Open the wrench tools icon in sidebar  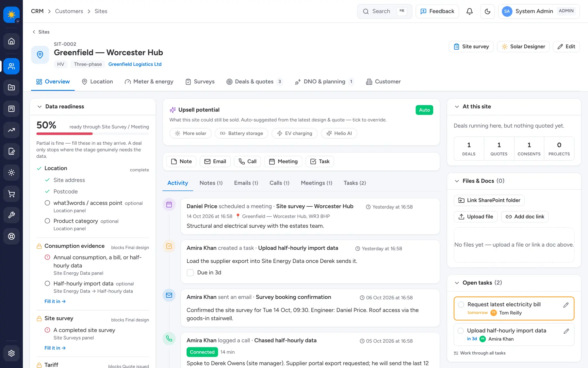click(11, 215)
